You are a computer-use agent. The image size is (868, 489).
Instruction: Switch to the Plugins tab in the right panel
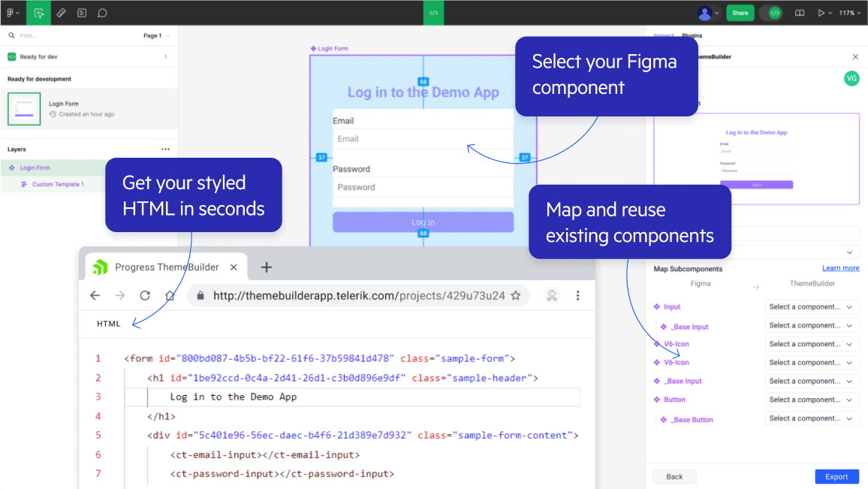tap(692, 35)
